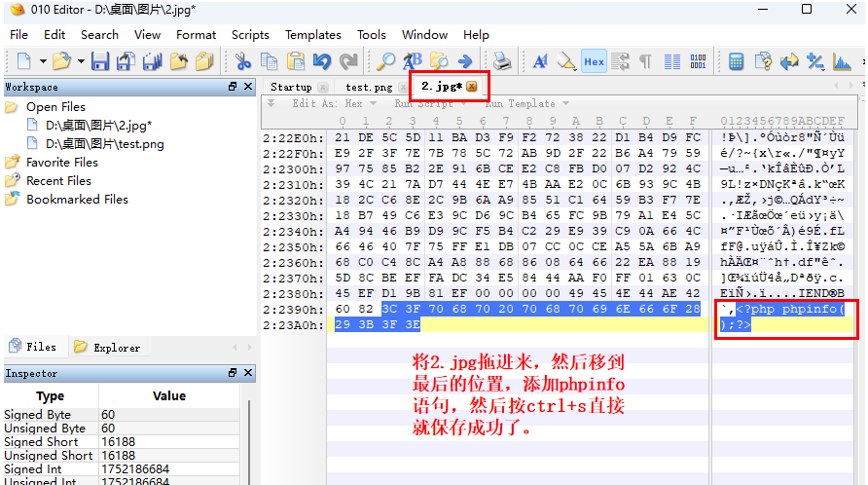Open the Search menu
868x485 pixels.
tap(99, 35)
